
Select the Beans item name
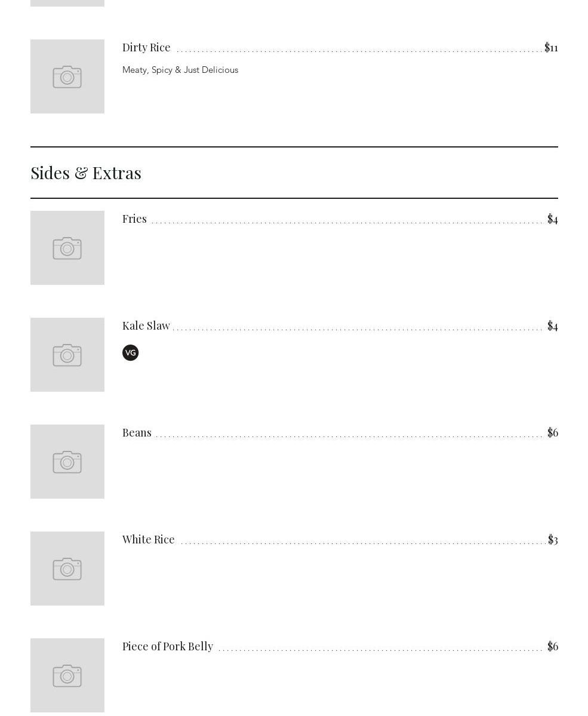tap(137, 432)
